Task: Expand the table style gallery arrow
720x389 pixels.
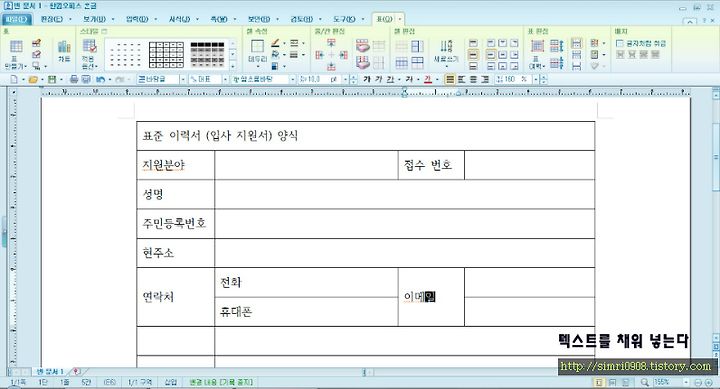Action: (233, 66)
